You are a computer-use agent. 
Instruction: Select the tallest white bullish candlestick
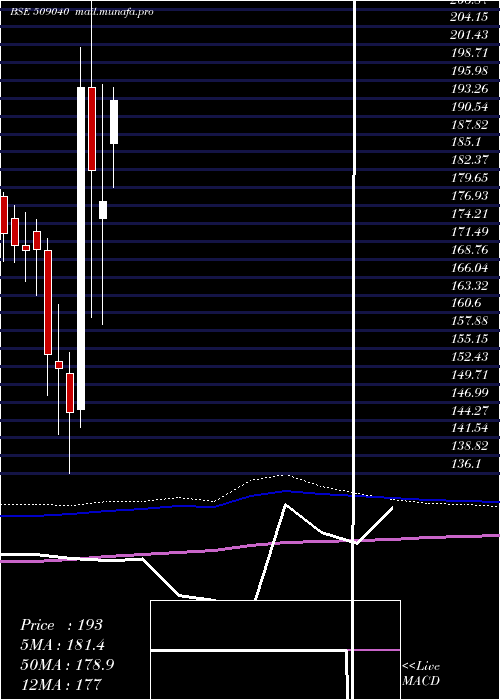pyautogui.click(x=81, y=248)
